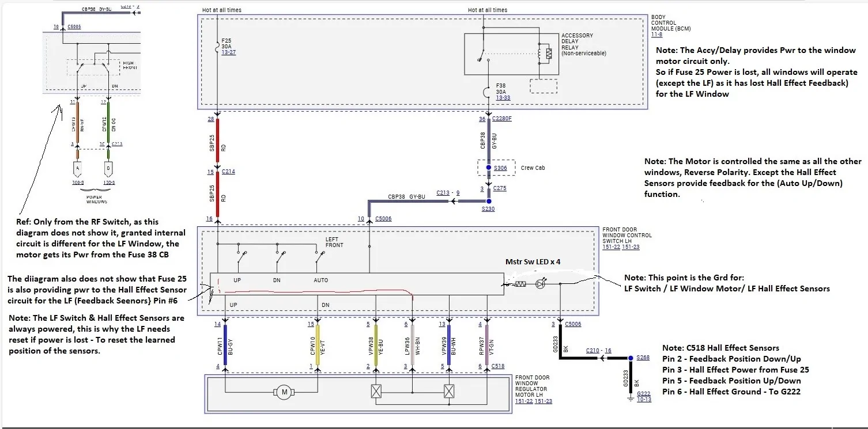Open the 13-33 reference link under F38
The height and width of the screenshot is (429, 868).
(503, 98)
